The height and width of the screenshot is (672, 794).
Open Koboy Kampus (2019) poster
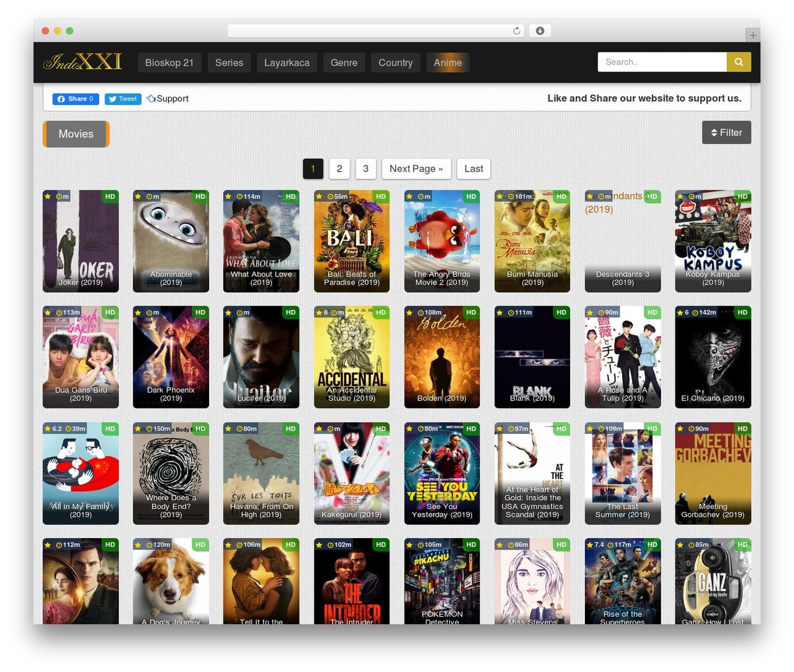coord(713,241)
